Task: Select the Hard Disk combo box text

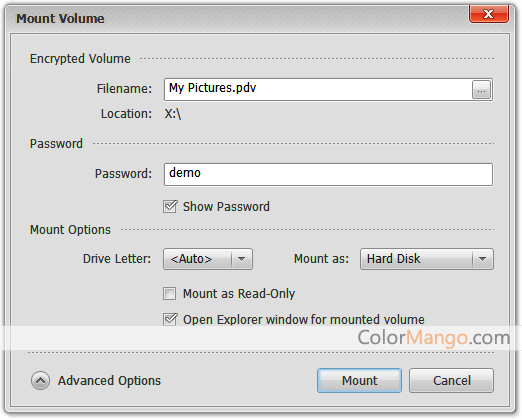Action: [393, 259]
